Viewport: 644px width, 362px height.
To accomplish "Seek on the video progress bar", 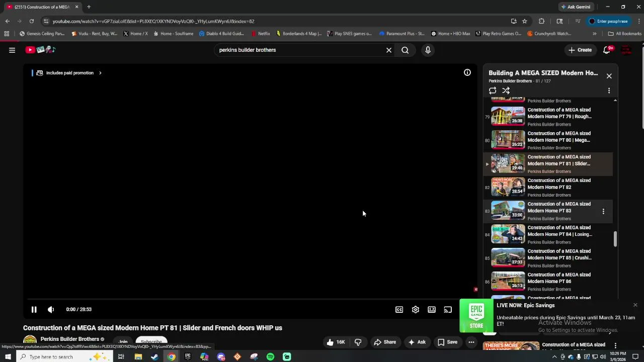I will tap(250, 299).
